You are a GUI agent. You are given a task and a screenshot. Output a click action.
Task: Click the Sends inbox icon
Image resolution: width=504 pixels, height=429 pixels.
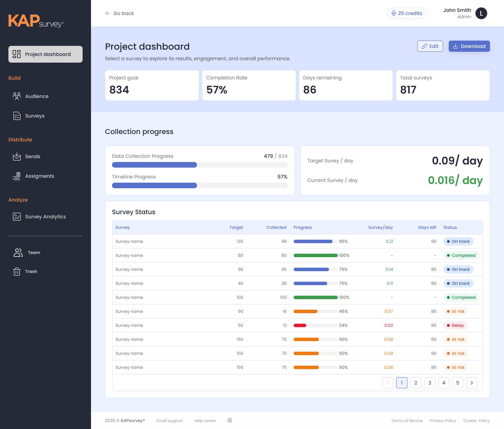point(16,156)
